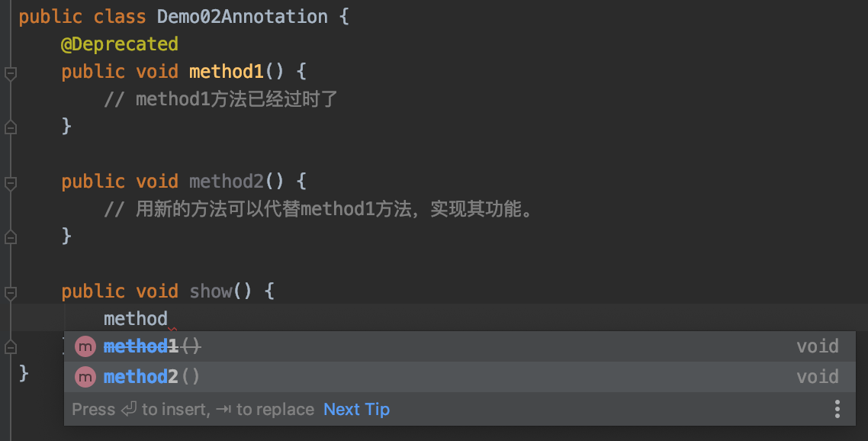Viewport: 868px width, 441px height.
Task: Fold the show() method from the gutter
Action: pyautogui.click(x=11, y=292)
